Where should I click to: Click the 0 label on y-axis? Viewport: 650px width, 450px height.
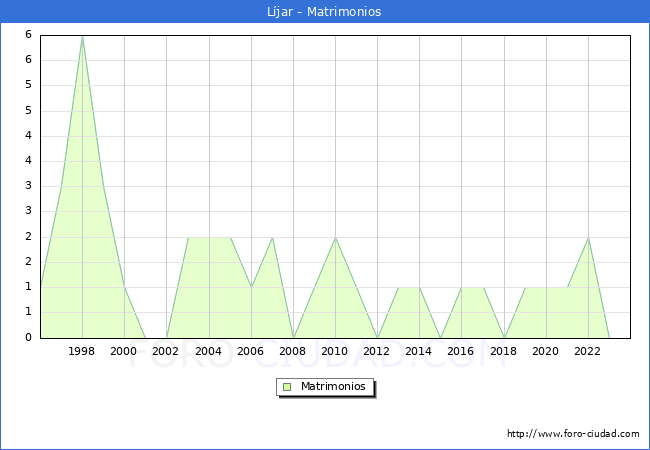(29, 338)
